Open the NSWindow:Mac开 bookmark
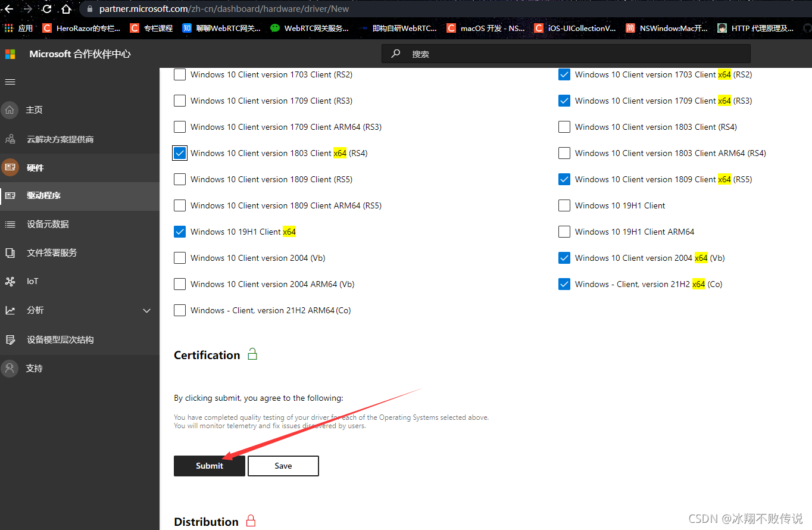The width and height of the screenshot is (812, 530). click(667, 28)
